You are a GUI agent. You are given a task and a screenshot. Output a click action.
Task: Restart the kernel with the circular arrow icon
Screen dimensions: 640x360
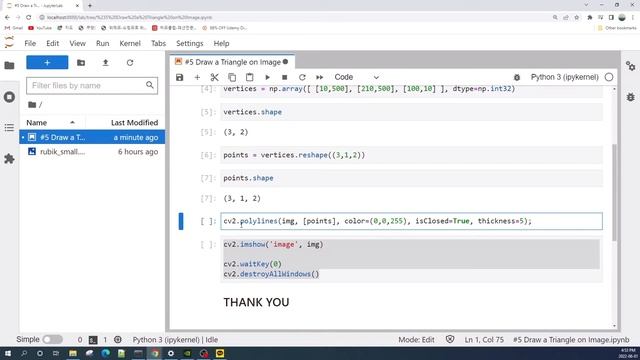pyautogui.click(x=302, y=77)
